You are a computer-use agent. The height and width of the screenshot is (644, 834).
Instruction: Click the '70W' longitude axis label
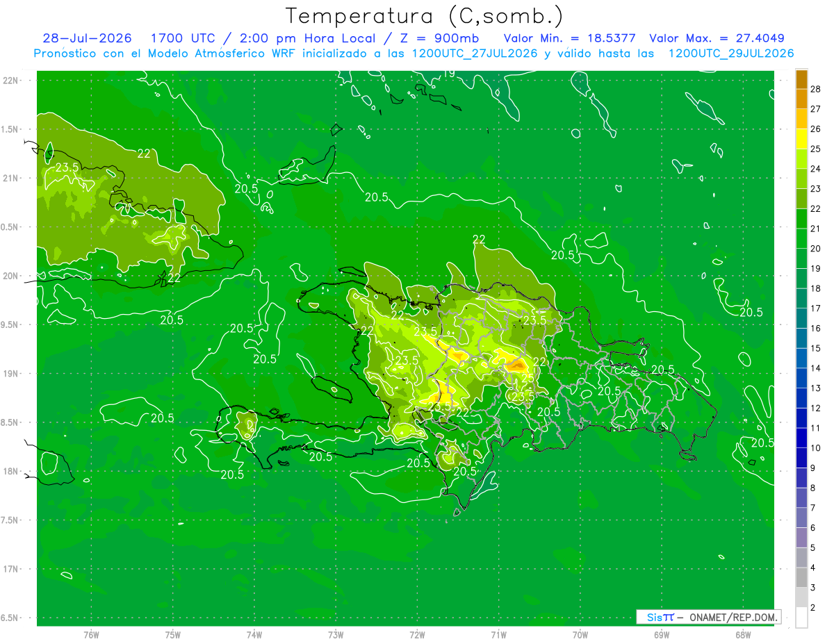580,635
